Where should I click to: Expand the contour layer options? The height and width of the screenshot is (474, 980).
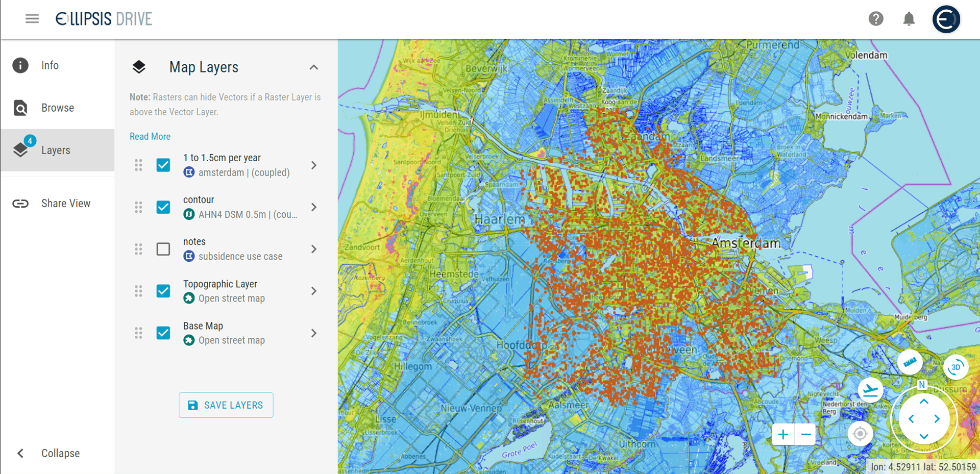pos(314,207)
